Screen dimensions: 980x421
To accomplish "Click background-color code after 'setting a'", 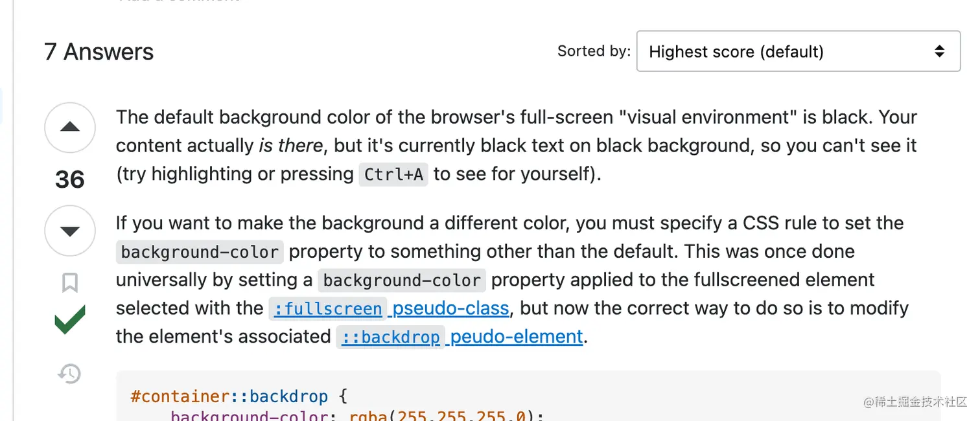I will [402, 280].
